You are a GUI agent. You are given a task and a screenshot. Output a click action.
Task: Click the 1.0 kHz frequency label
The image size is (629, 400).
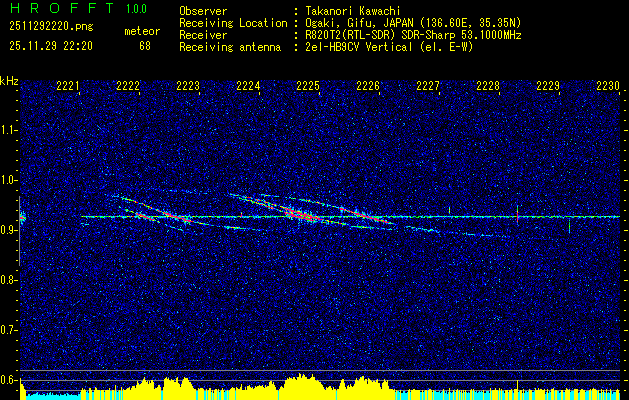(x=9, y=181)
